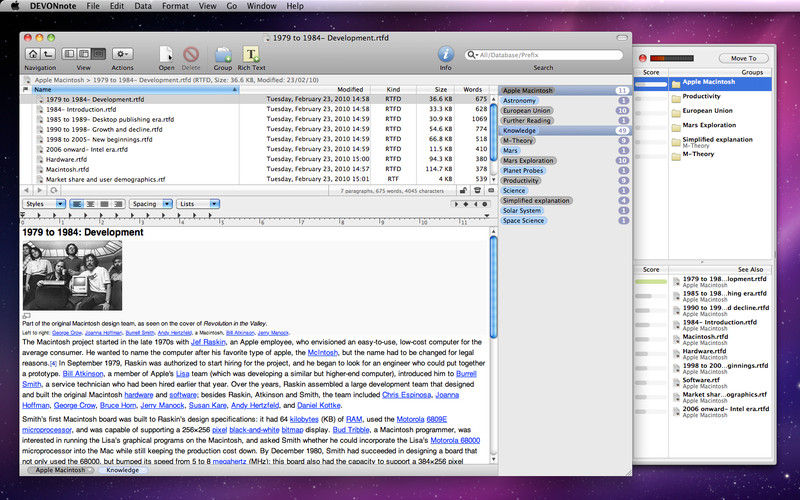Select left tab stop marker icon
The height and width of the screenshot is (500, 800).
456,204
